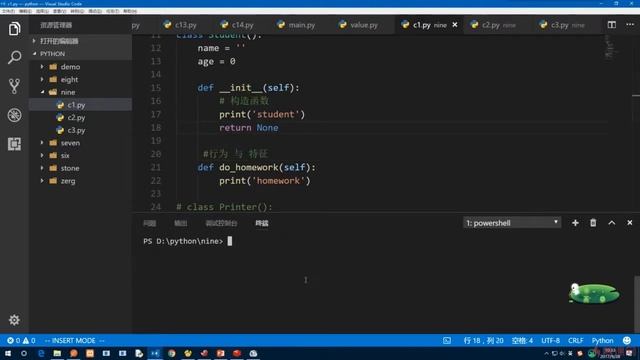Click print('student') on line 17
Image resolution: width=640 pixels, height=360 pixels.
click(262, 114)
